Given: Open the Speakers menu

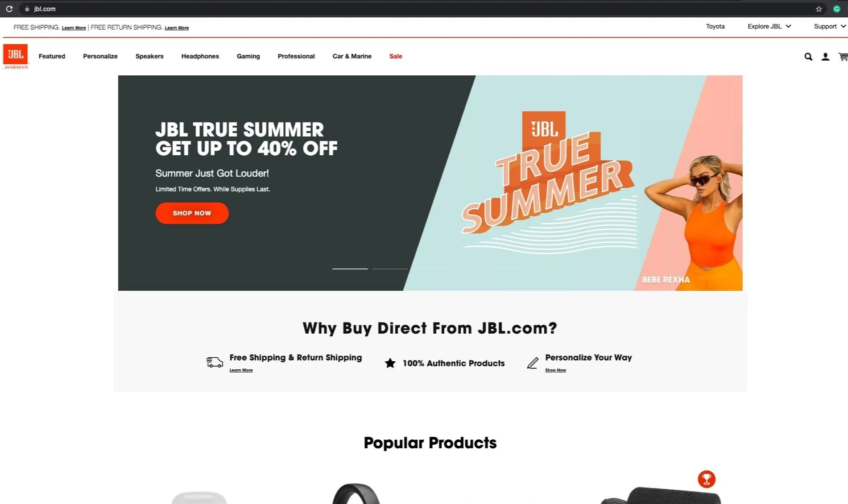Looking at the screenshot, I should coord(149,56).
